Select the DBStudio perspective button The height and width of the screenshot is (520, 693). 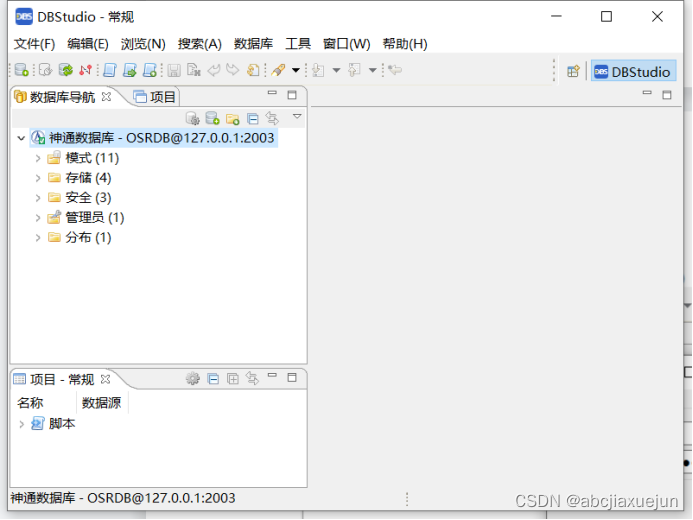(x=633, y=72)
